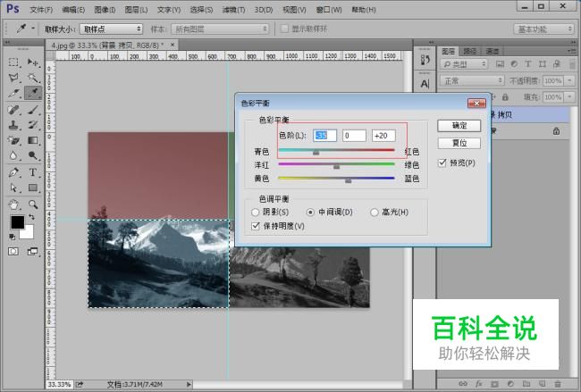Open the Layers panel options menu

(571, 51)
